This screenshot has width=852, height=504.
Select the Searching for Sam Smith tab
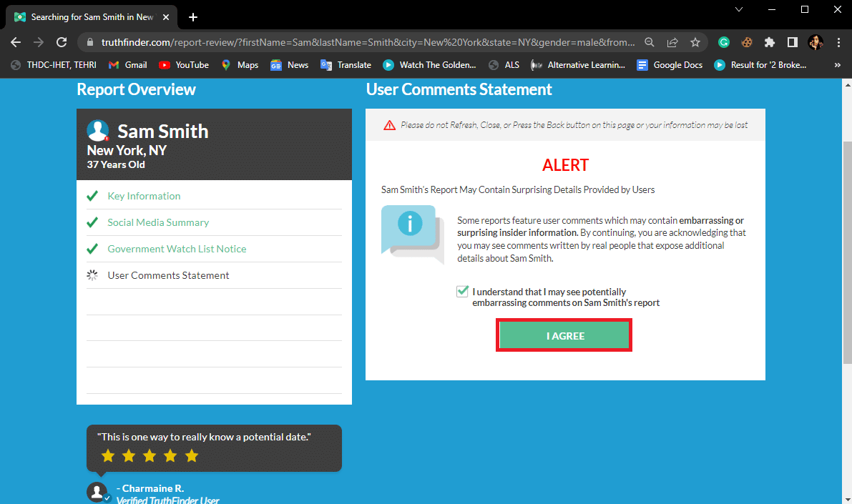pos(92,17)
